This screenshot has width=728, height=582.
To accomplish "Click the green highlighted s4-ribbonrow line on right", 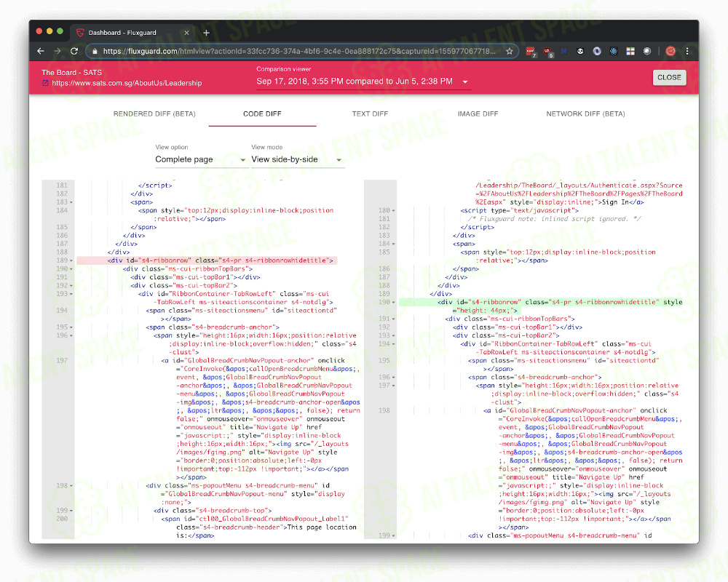I will [x=541, y=306].
